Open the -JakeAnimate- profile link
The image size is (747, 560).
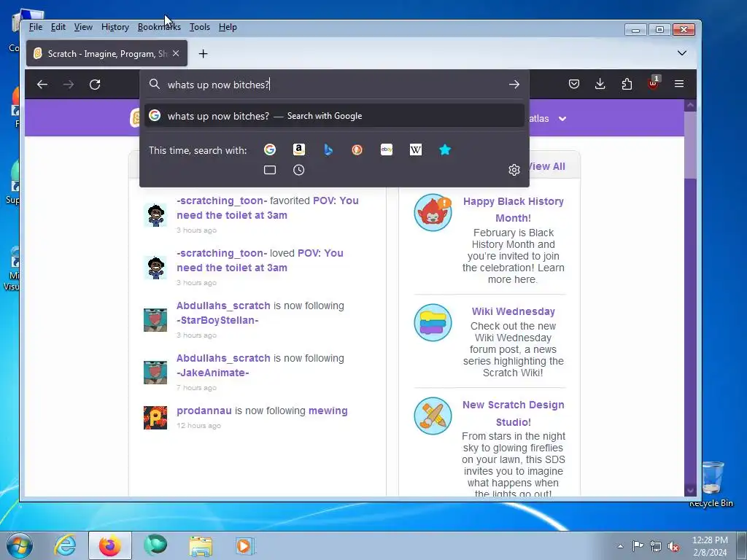(x=212, y=373)
